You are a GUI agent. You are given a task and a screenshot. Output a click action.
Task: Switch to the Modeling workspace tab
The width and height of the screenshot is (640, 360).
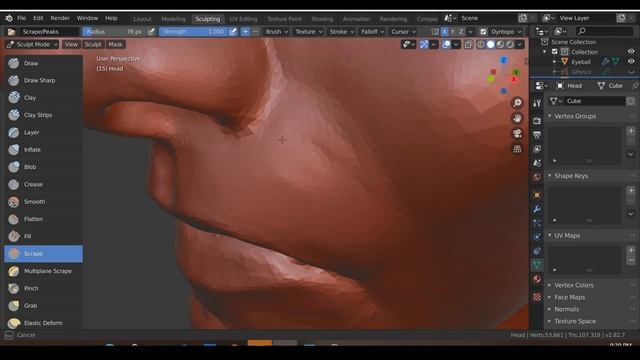pyautogui.click(x=173, y=19)
